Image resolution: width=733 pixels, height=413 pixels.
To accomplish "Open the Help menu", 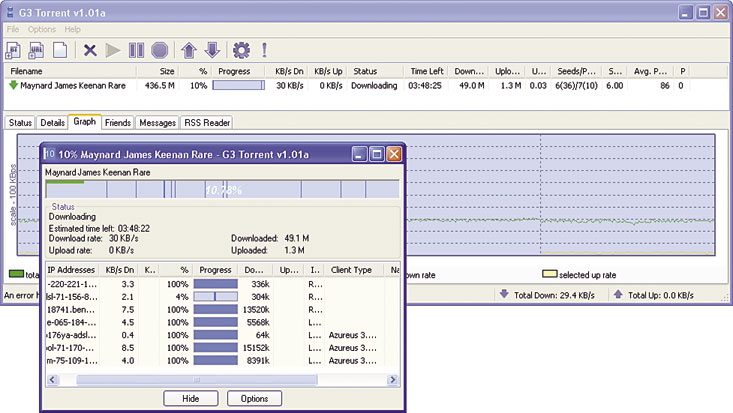I will pyautogui.click(x=72, y=29).
